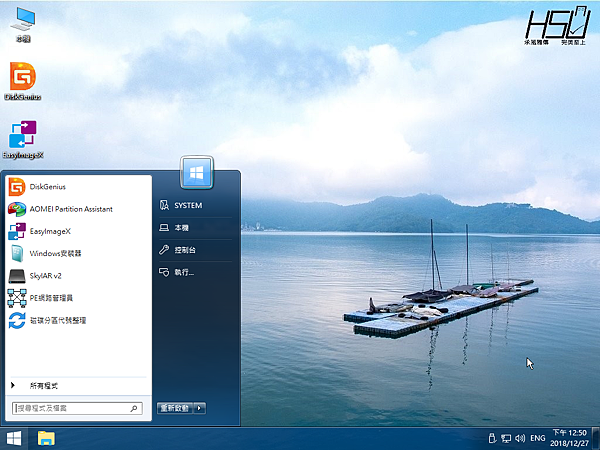Open the 執行... run dialog entry
Viewport: 600px width, 450px height.
[195, 272]
